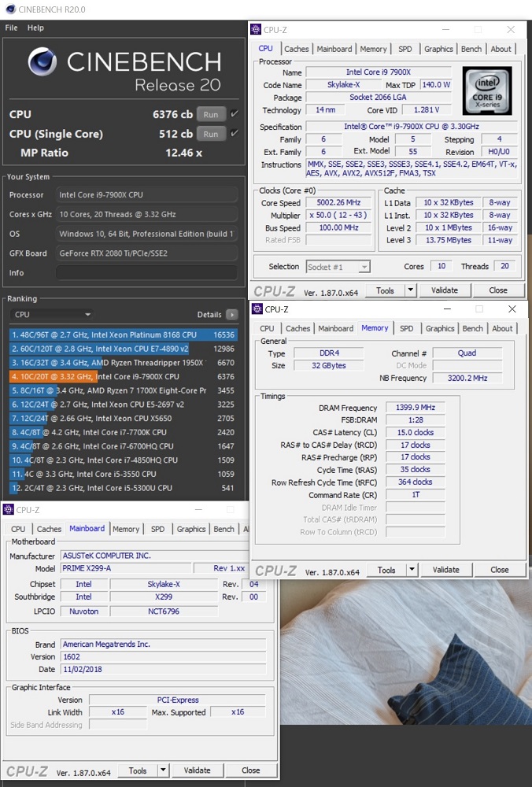Click the Cinebench logo sphere icon
532x787 pixels.
click(42, 61)
